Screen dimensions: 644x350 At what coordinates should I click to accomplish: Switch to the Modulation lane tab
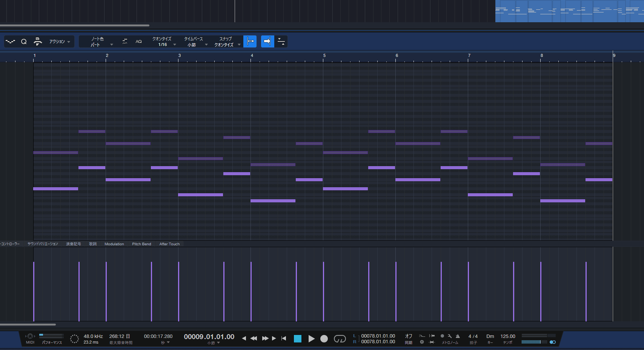tap(114, 244)
